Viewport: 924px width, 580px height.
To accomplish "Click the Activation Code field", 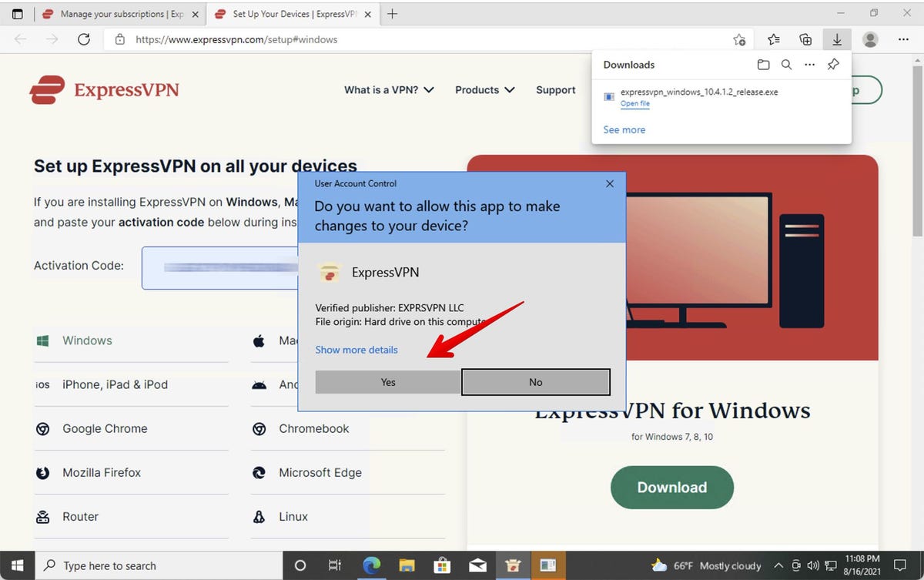I will click(x=221, y=268).
